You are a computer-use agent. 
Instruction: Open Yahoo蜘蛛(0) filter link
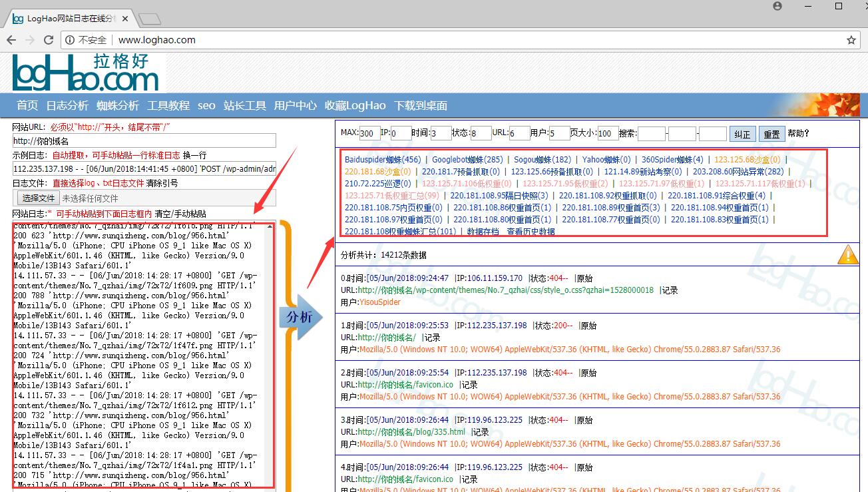click(x=606, y=160)
